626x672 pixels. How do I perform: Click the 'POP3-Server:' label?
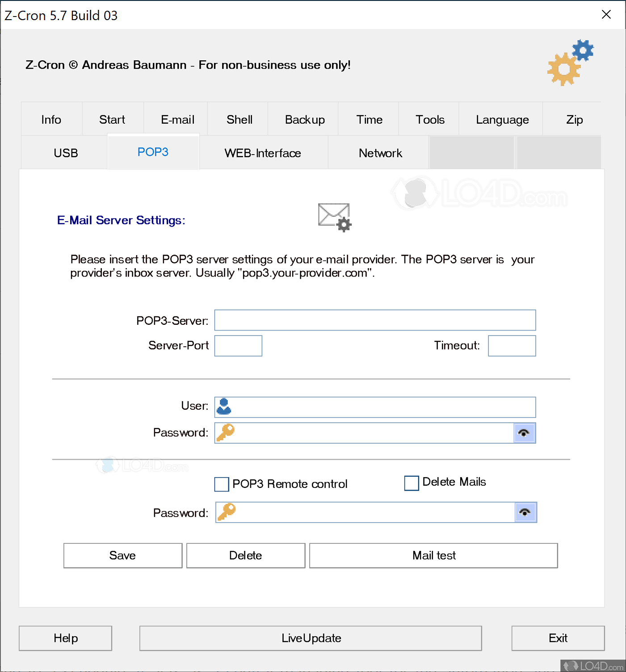pyautogui.click(x=172, y=321)
